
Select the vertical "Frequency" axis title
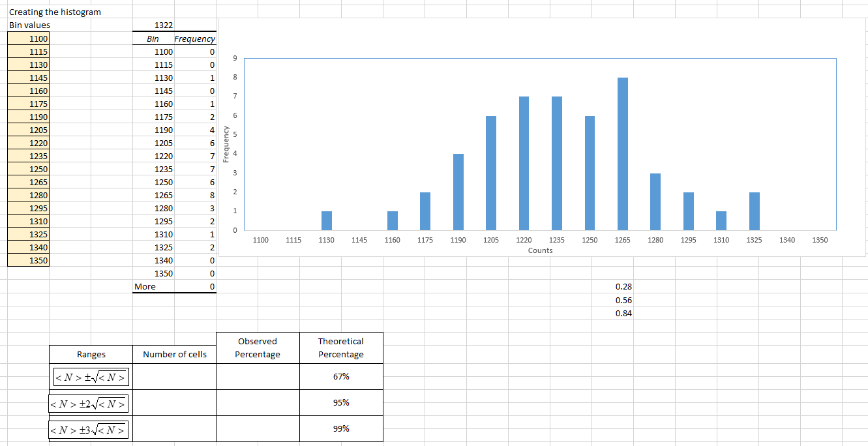[225, 143]
